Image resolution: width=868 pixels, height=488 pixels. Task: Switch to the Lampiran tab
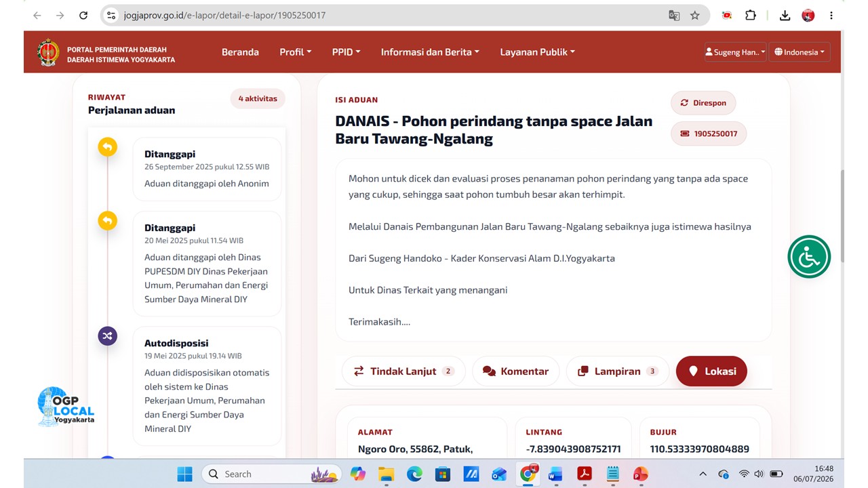[x=618, y=371]
